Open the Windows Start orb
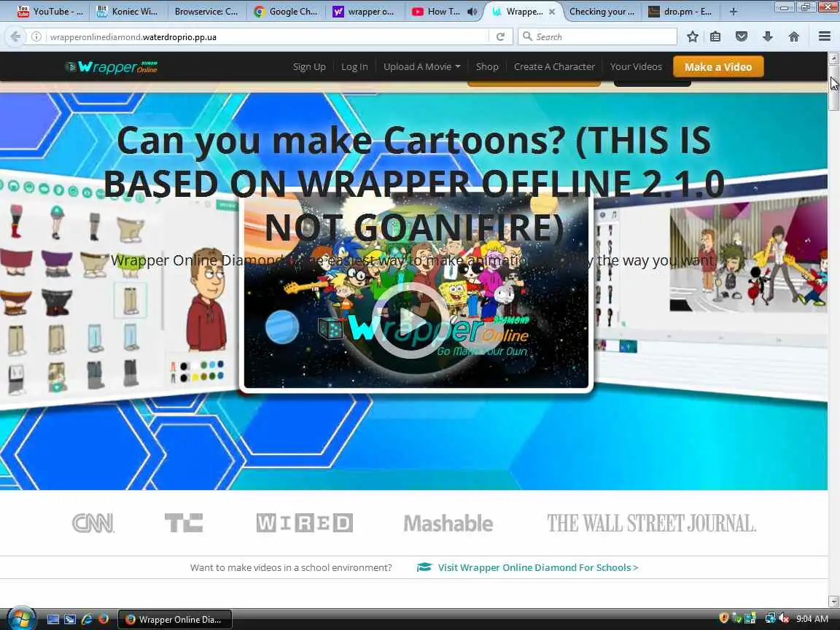This screenshot has width=840, height=630. 21,619
